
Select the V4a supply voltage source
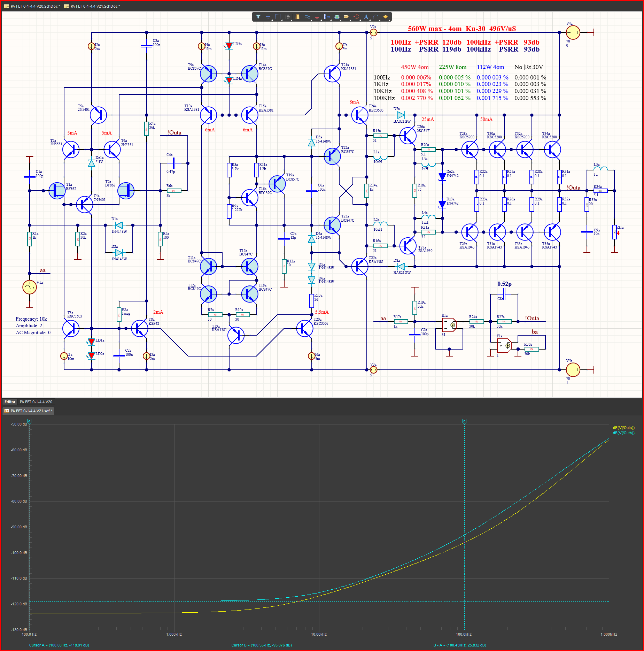573,32
